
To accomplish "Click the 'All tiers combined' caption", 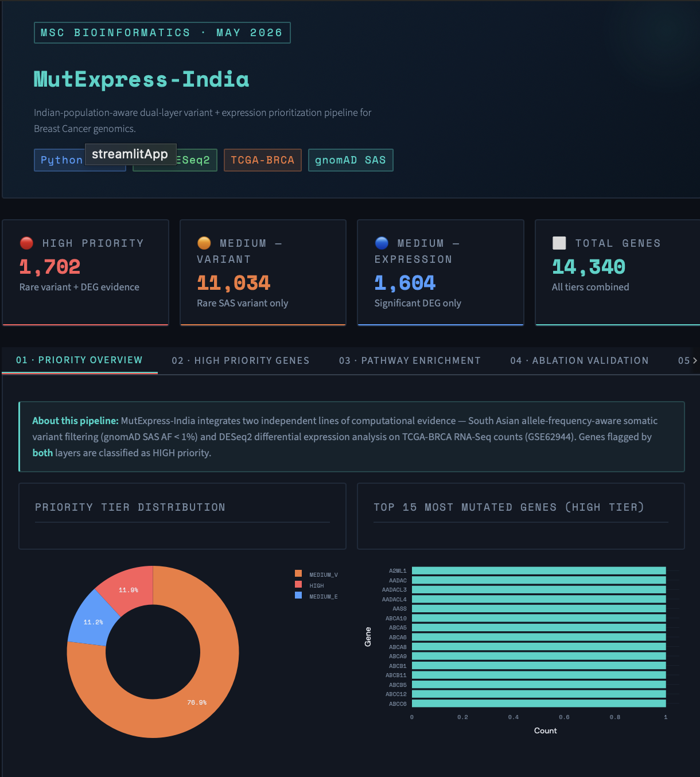I will (590, 287).
